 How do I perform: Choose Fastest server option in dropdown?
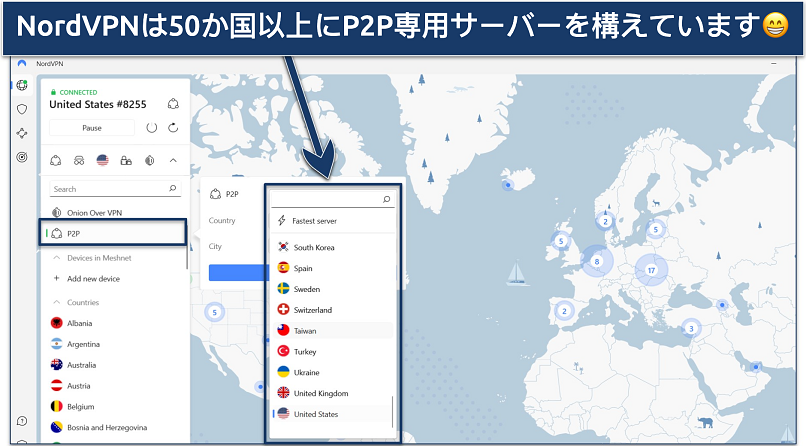coord(314,221)
